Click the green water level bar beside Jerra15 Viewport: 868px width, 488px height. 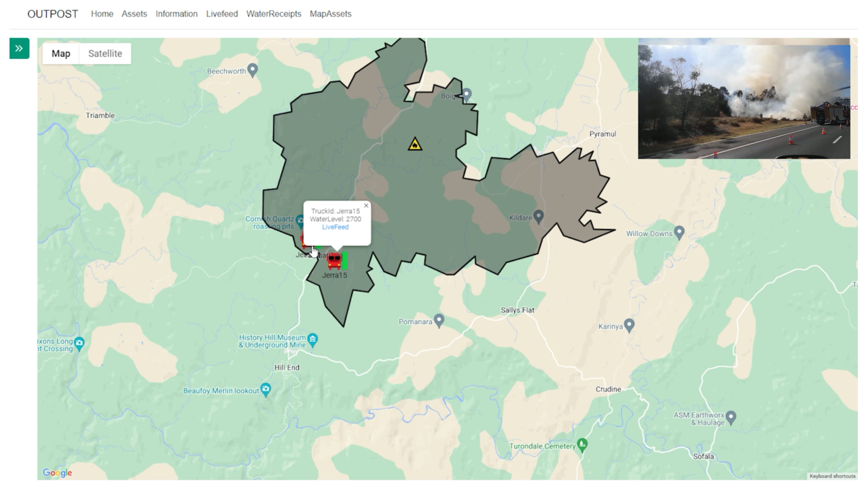(345, 261)
